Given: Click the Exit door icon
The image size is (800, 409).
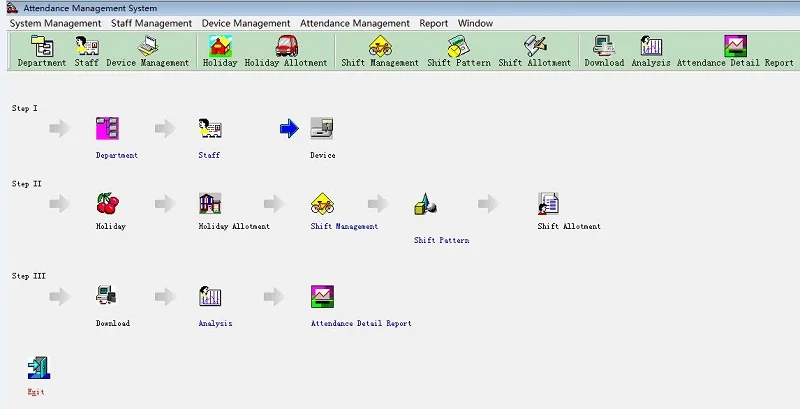Looking at the screenshot, I should click(x=39, y=368).
